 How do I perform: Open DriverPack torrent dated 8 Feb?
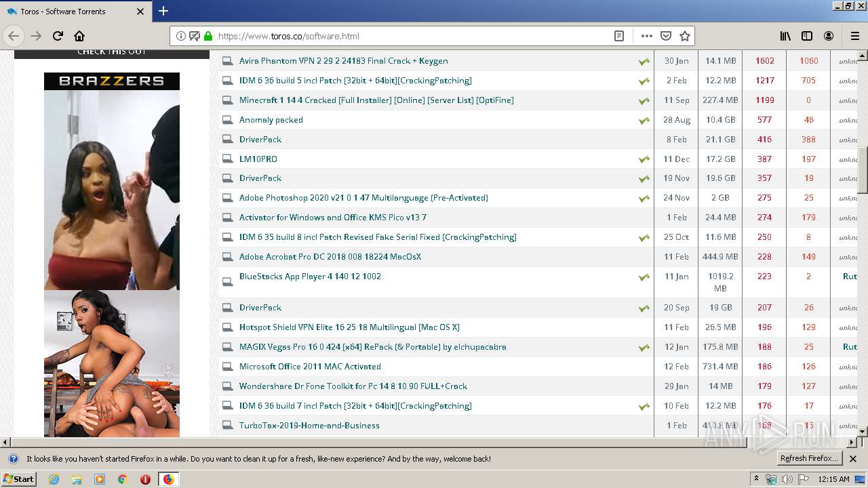point(260,140)
